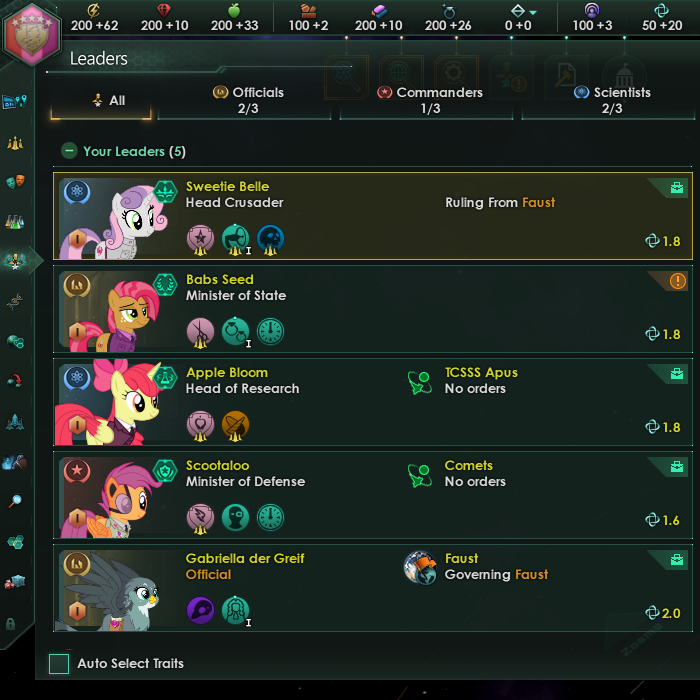Image resolution: width=700 pixels, height=700 pixels.
Task: Click orange alert icon for Babs Seed
Action: [x=677, y=281]
